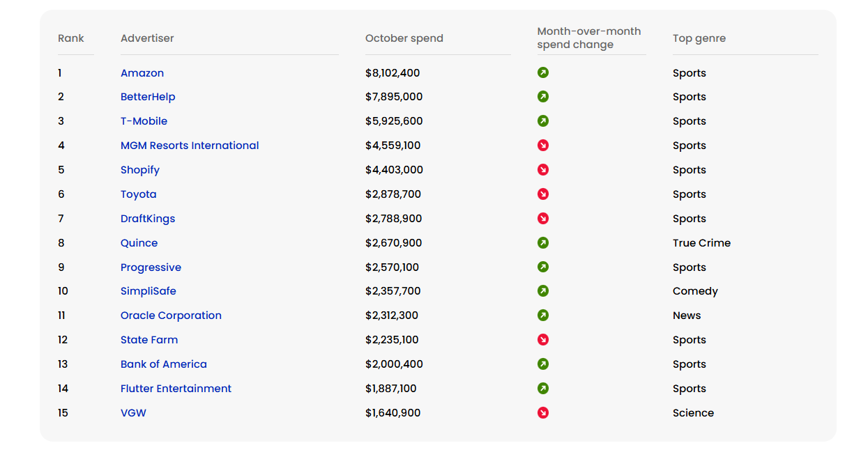Click green up arrow for Flutter Entertainment
This screenshot has width=868, height=459.
543,388
